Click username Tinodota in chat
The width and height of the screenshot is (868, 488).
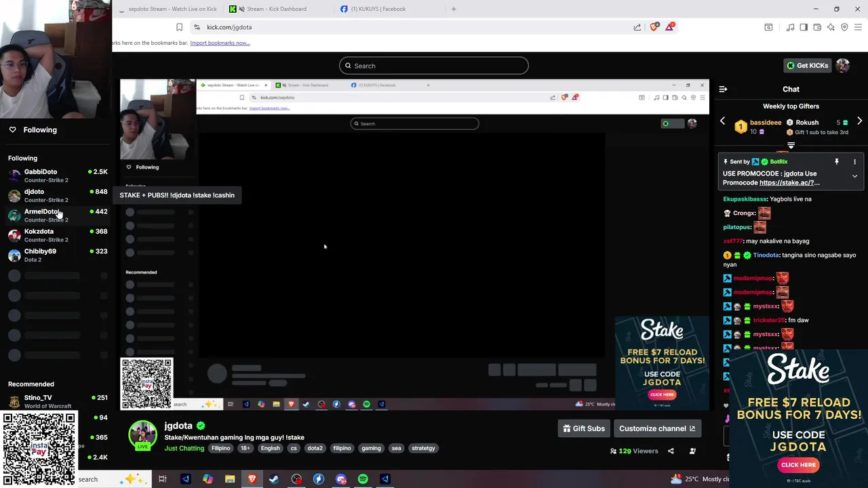(x=766, y=255)
